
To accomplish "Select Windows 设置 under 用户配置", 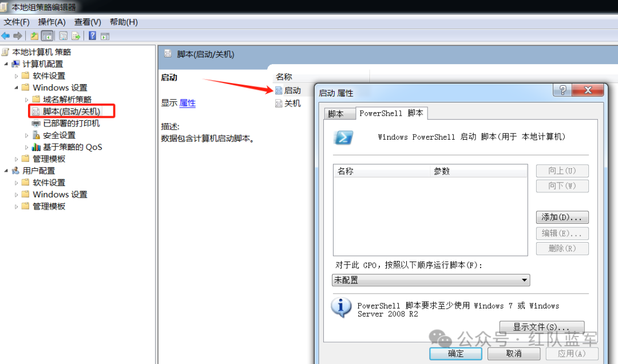I will point(60,195).
